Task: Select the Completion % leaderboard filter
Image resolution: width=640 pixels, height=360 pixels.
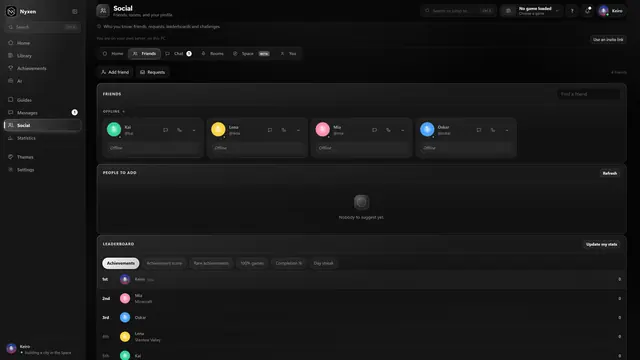Action: (289, 263)
